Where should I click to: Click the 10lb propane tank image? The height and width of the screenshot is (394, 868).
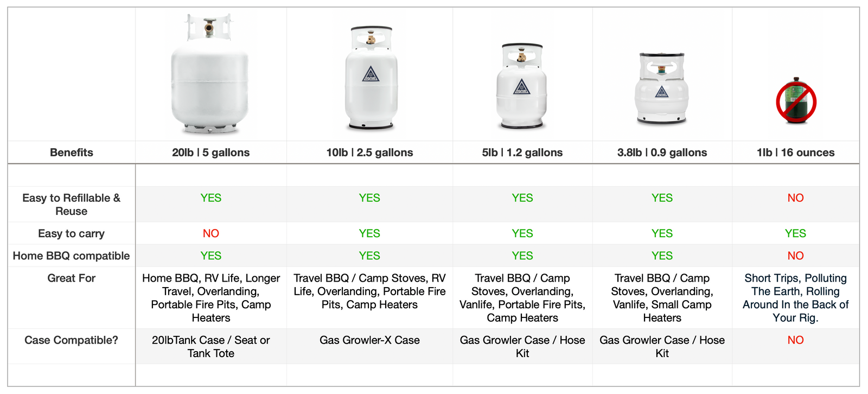click(371, 79)
